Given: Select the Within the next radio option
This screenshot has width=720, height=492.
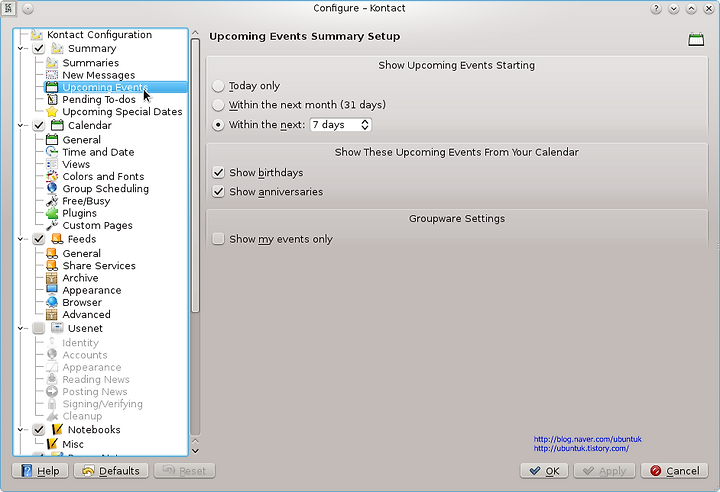Looking at the screenshot, I should click(x=218, y=124).
